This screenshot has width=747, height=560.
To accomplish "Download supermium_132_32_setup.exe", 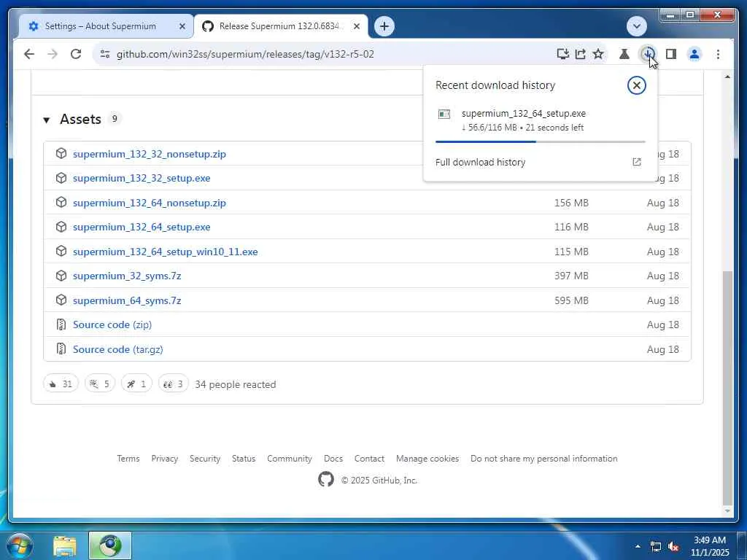I will 142,178.
